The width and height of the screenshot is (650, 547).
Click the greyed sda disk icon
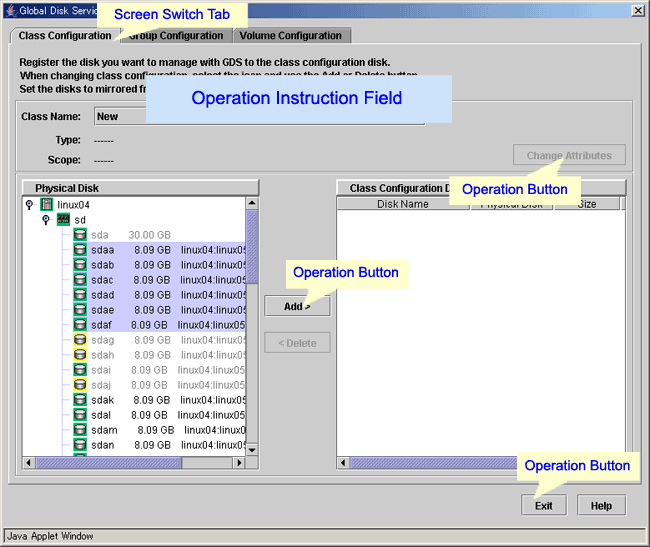(x=79, y=235)
